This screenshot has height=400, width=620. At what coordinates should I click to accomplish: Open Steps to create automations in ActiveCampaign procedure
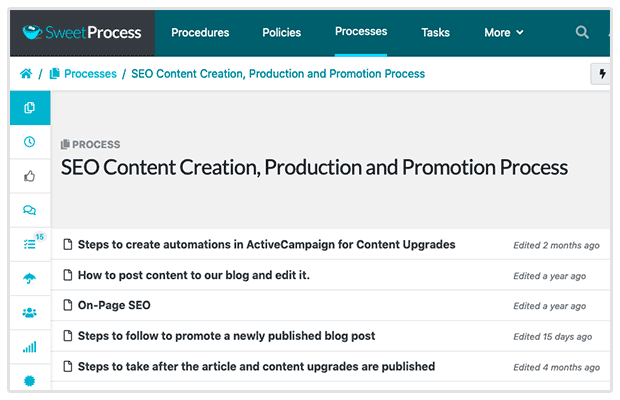[267, 245]
